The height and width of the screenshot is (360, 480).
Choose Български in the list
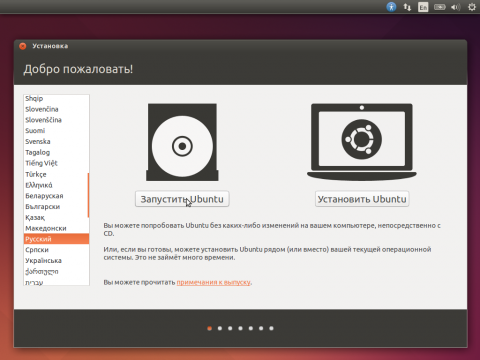pyautogui.click(x=56, y=207)
